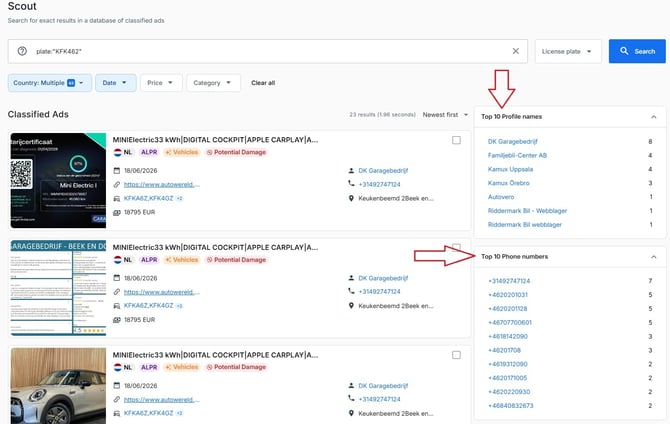Select Familjebil-Center AB profile name
The image size is (670, 424).
517,156
